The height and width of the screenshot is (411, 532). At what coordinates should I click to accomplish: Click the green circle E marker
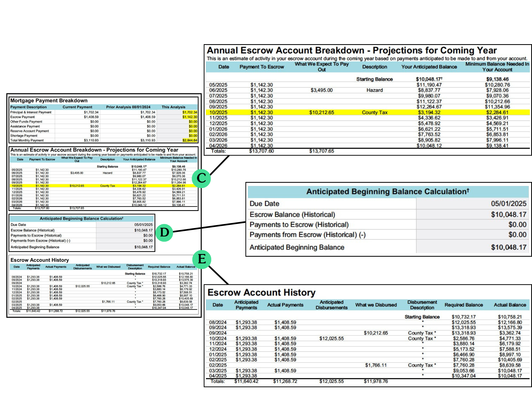tap(202, 259)
